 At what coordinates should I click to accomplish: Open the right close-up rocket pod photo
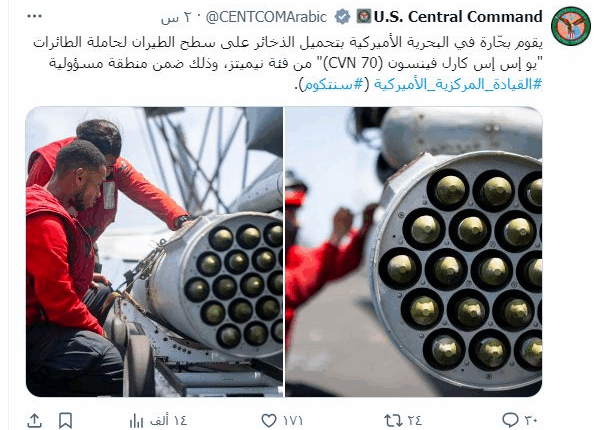(x=414, y=252)
